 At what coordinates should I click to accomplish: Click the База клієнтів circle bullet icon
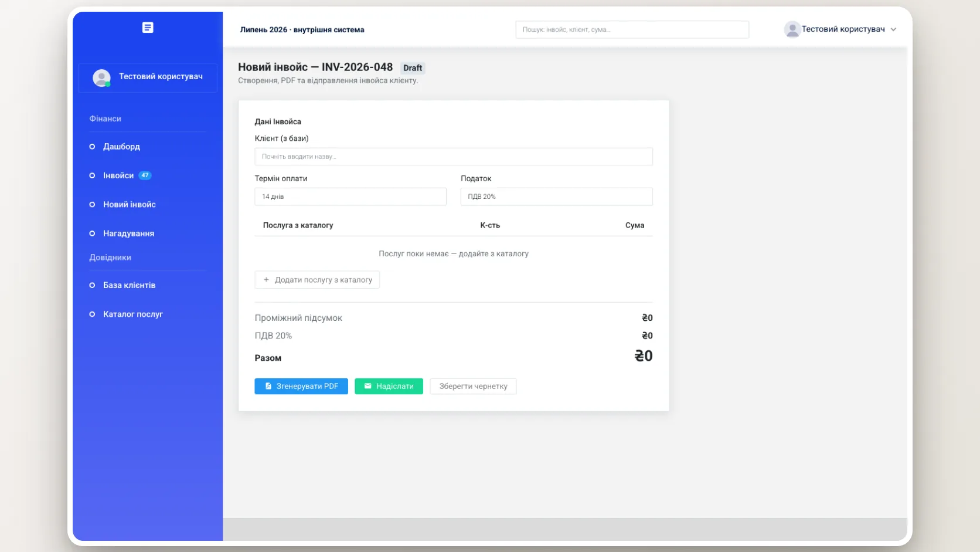coord(92,285)
